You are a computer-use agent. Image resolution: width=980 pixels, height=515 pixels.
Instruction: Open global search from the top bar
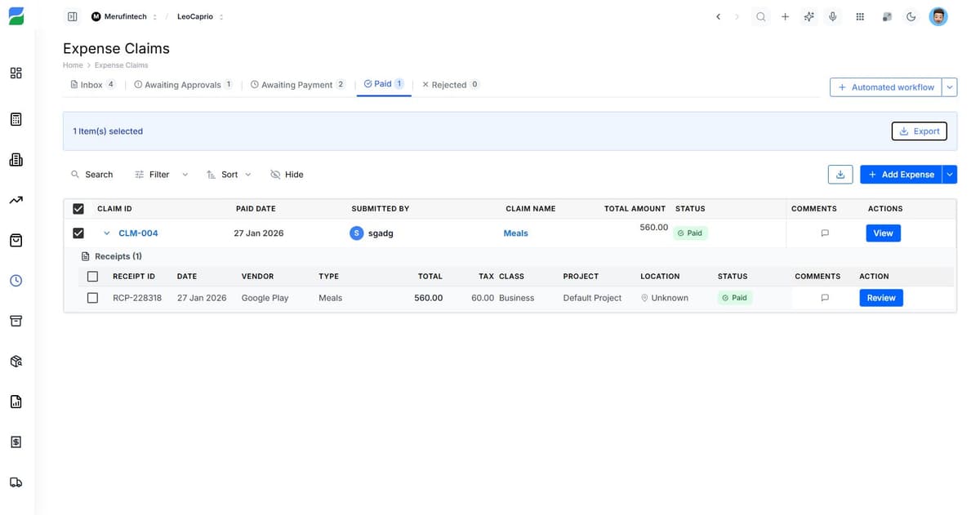(760, 16)
